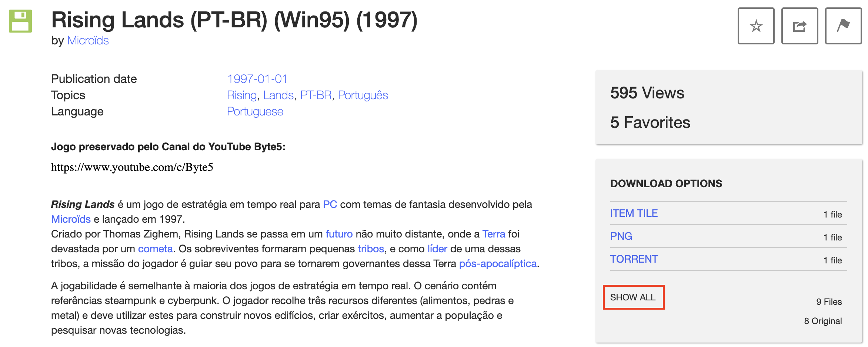Open publication date 1997-01-01 link
868x347 pixels.
(257, 79)
